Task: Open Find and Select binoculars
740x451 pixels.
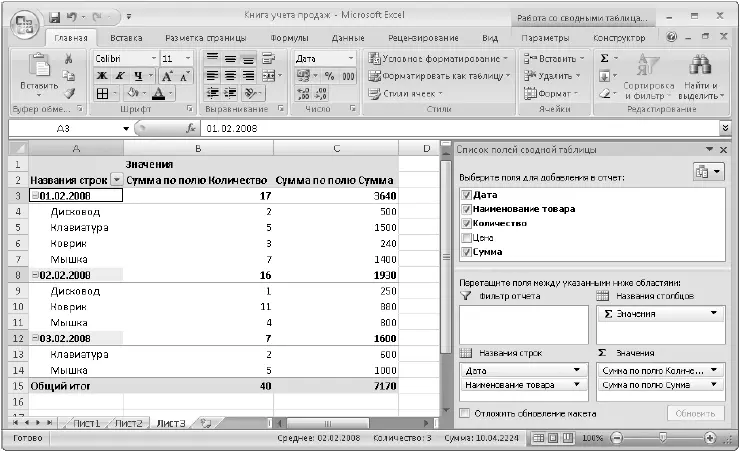Action: [x=700, y=76]
